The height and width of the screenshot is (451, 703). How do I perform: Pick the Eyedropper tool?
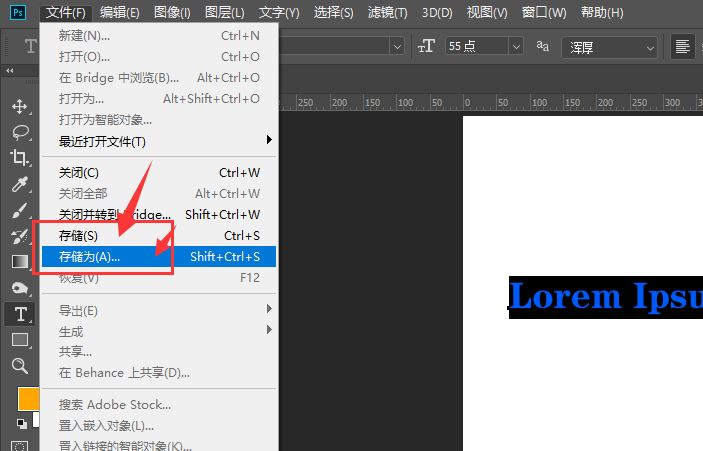[19, 184]
